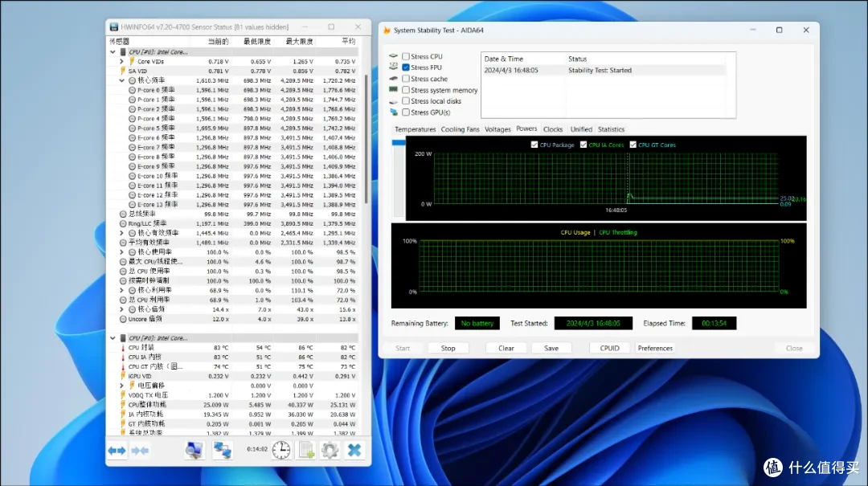Click HWiNFO shrink-columns faded arrows icon
The width and height of the screenshot is (868, 486).
click(x=140, y=451)
